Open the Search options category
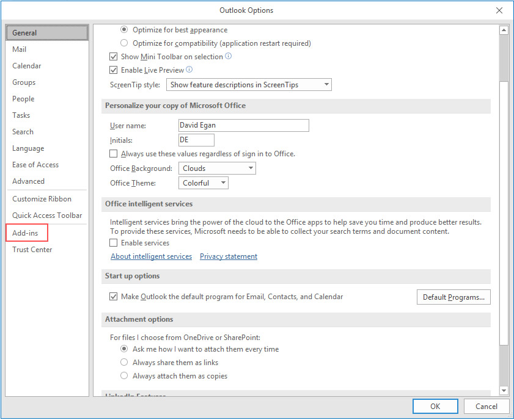The height and width of the screenshot is (420, 514). [47, 132]
